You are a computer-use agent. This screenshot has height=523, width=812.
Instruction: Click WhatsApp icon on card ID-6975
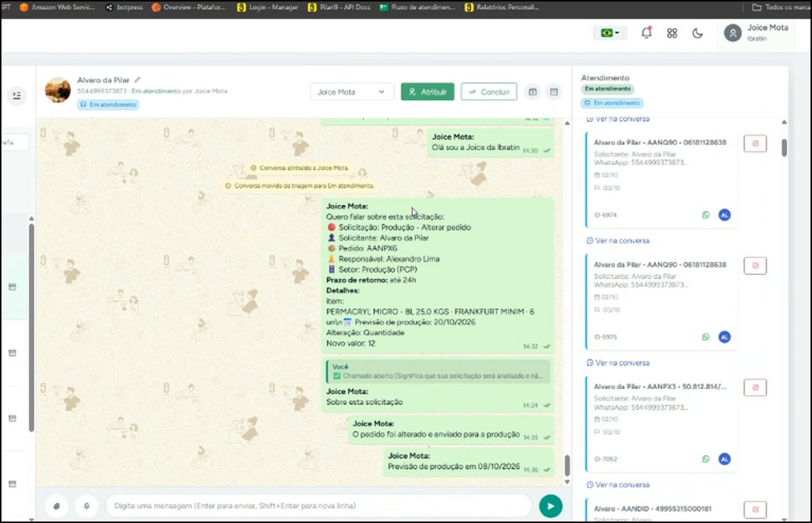pos(705,337)
